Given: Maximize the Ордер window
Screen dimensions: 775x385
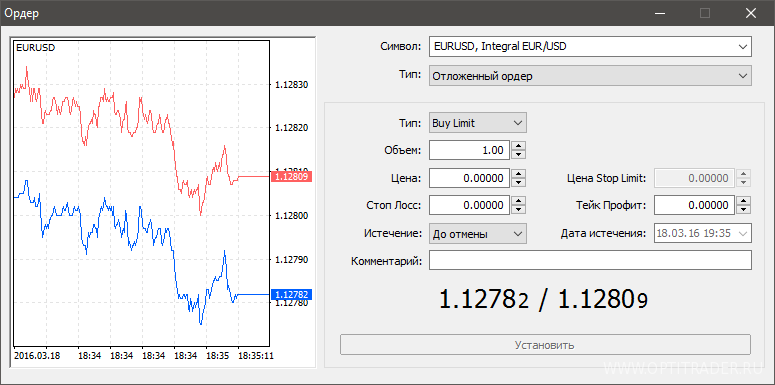Looking at the screenshot, I should point(705,13).
